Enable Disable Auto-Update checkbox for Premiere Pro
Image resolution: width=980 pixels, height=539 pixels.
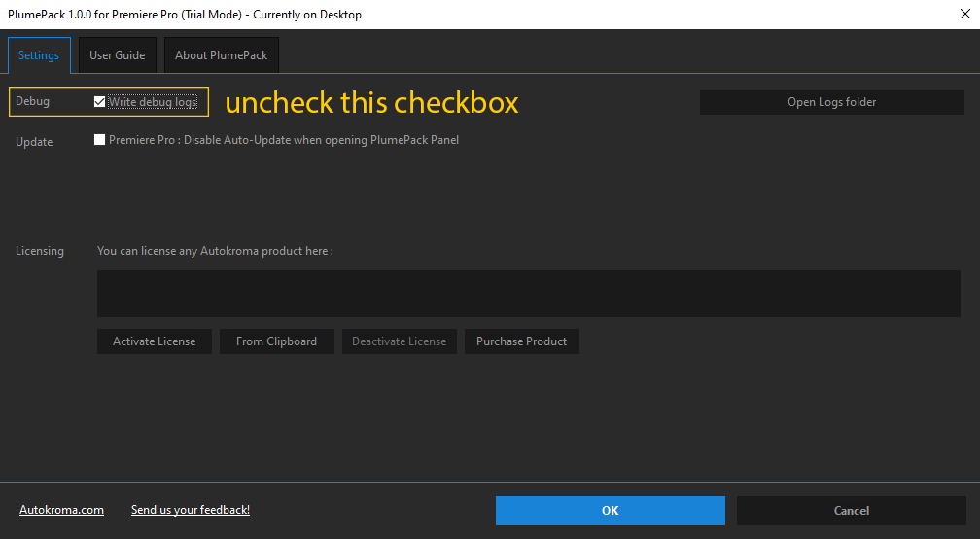point(100,140)
